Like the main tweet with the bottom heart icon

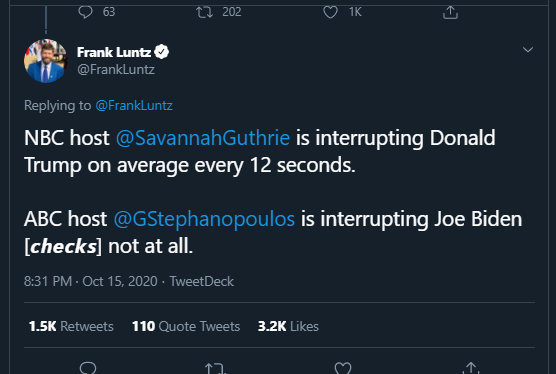(343, 368)
